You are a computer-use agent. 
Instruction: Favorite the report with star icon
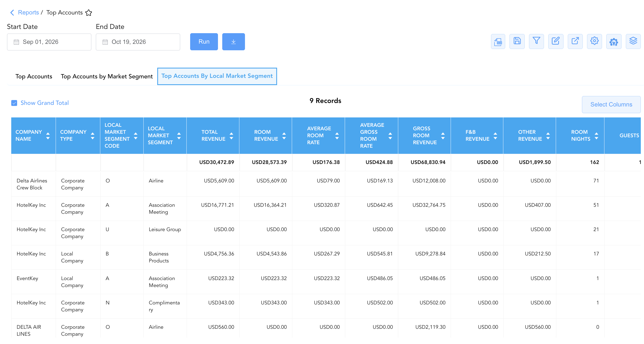click(89, 13)
